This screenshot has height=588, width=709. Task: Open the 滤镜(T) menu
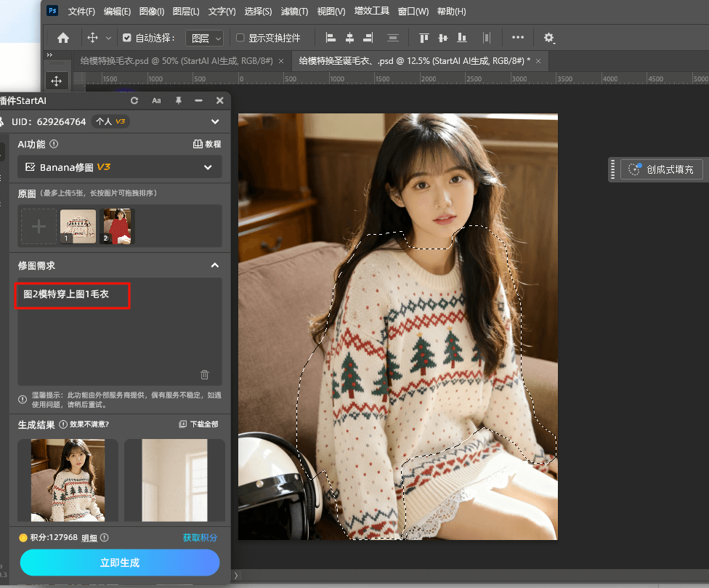[x=293, y=12]
